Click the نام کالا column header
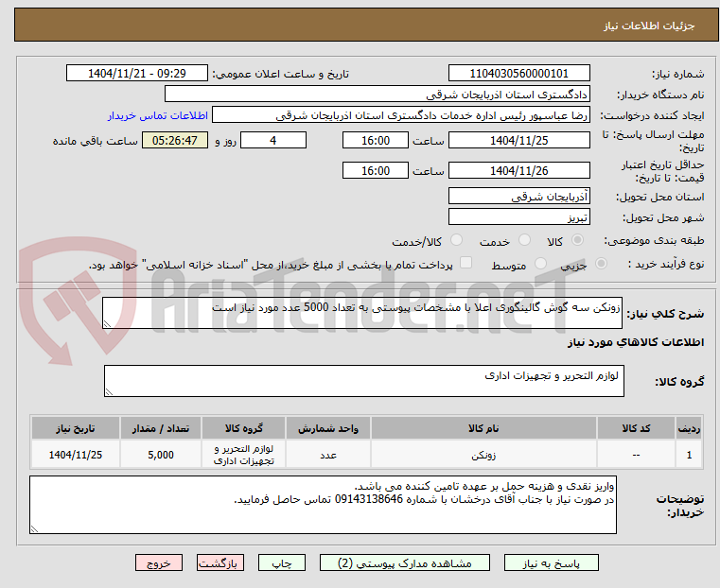The width and height of the screenshot is (720, 588). 483,428
